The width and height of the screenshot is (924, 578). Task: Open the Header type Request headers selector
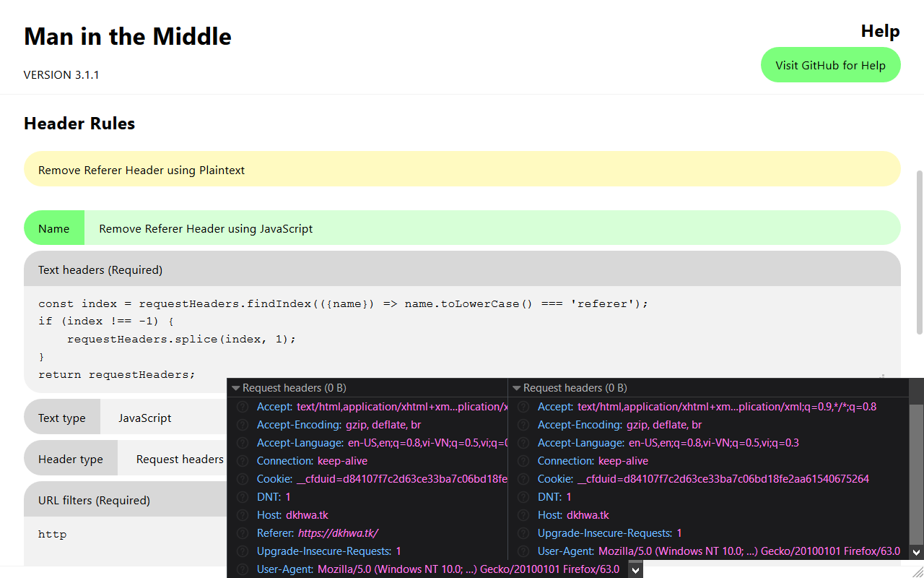(x=172, y=459)
